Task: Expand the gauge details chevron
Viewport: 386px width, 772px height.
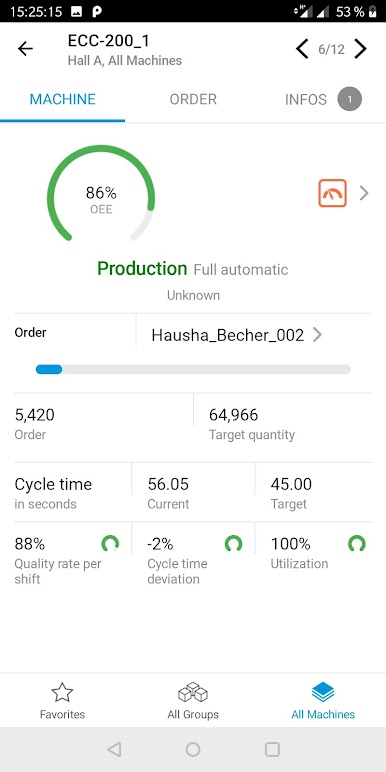Action: [x=364, y=193]
